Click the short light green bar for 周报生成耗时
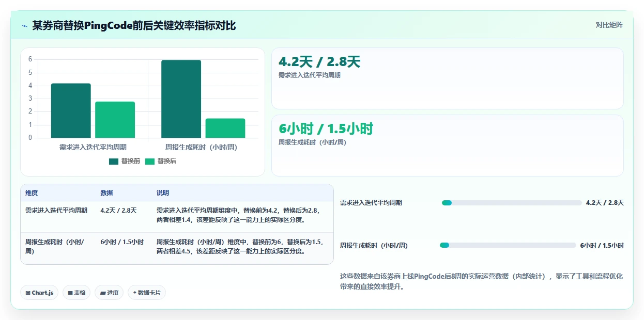644x320 pixels. (225, 128)
